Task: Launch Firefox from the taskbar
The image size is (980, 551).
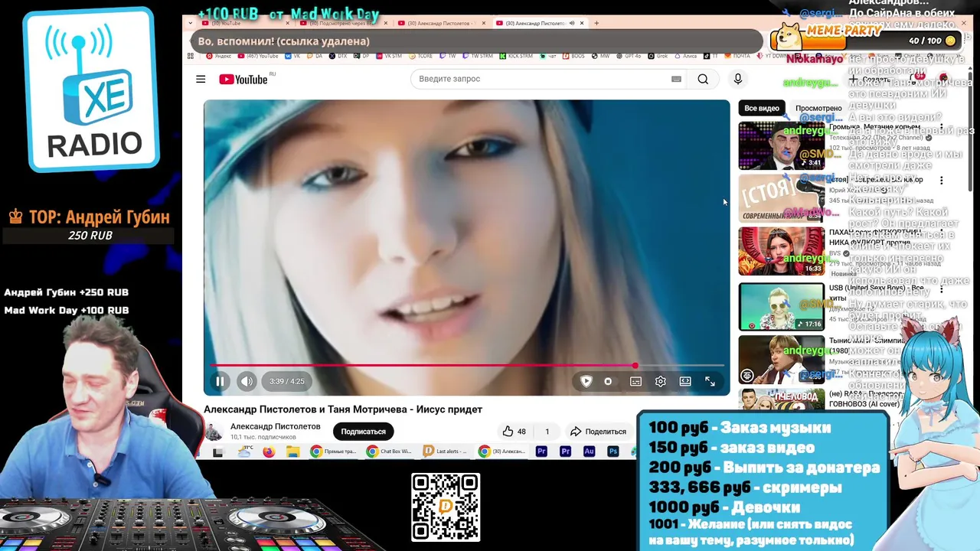Action: pos(268,452)
